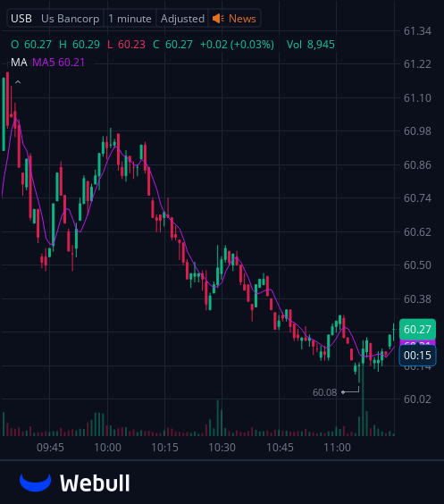
Task: Open the 1 minute interval selector
Action: tap(130, 19)
